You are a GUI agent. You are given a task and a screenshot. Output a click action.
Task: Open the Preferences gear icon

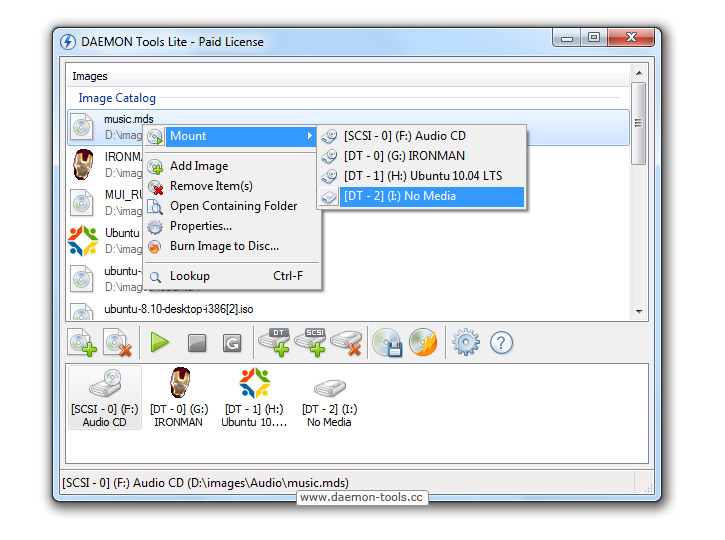466,343
